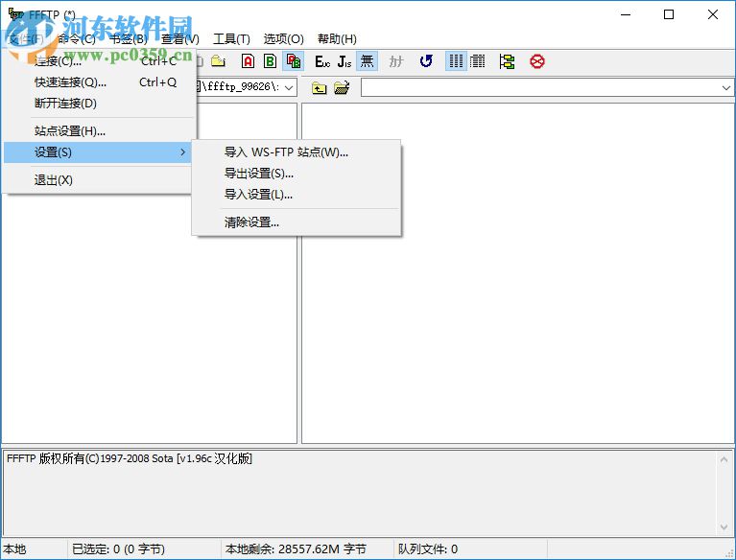This screenshot has height=560, width=736.
Task: Open the Options (选项) menu
Action: click(283, 39)
